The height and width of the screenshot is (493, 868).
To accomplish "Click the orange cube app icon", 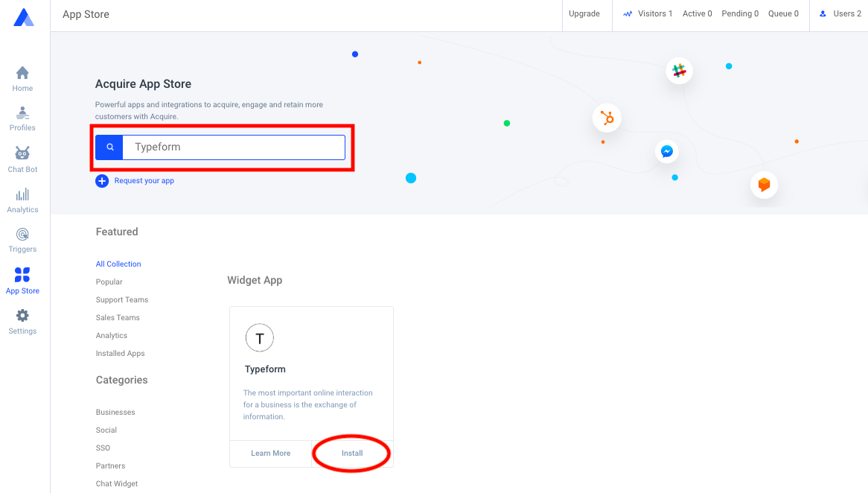I will (764, 185).
